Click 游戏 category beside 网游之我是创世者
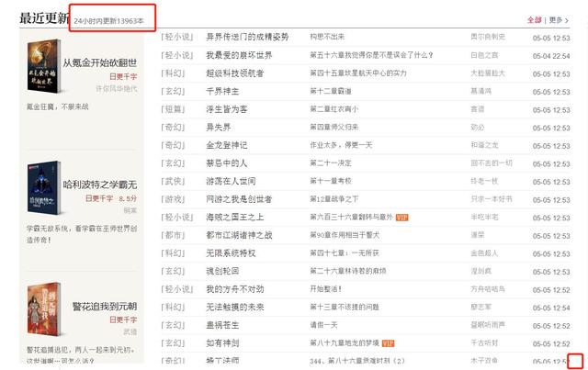This screenshot has width=588, height=370. pyautogui.click(x=173, y=199)
